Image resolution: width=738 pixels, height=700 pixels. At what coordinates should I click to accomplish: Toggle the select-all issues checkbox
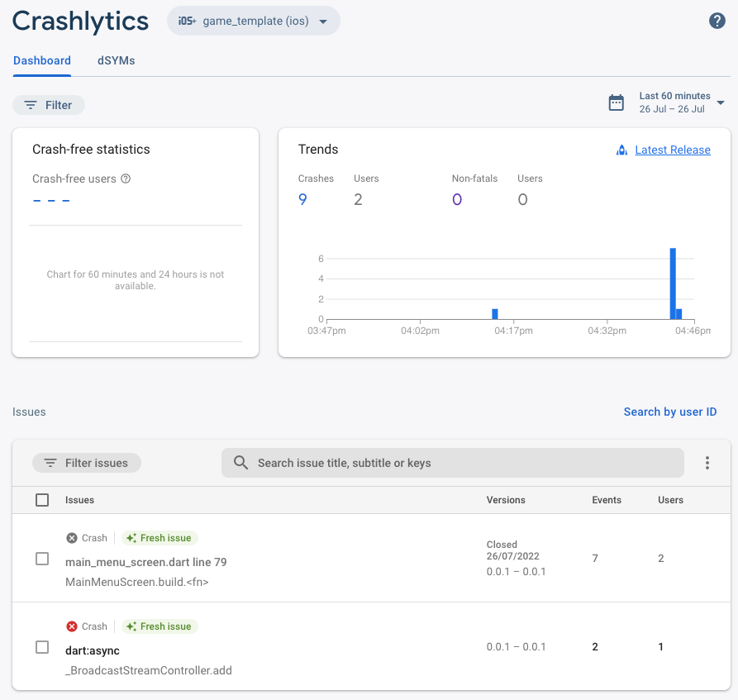(42, 500)
